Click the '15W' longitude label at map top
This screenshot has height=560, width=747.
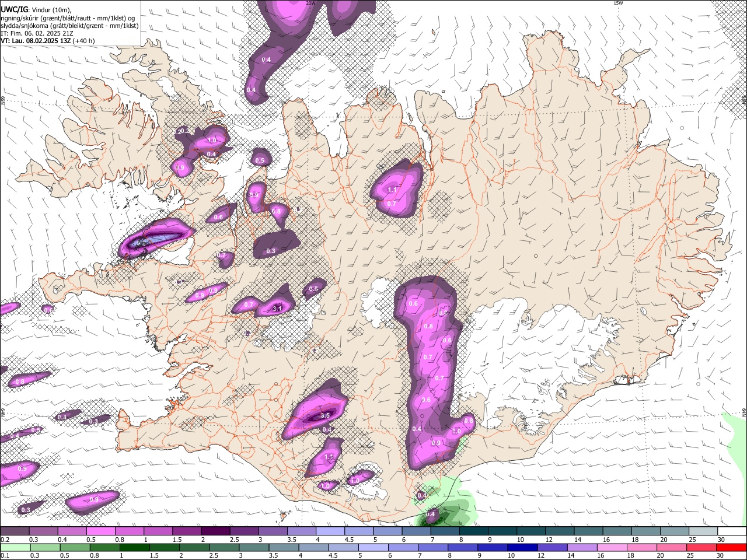(617, 3)
